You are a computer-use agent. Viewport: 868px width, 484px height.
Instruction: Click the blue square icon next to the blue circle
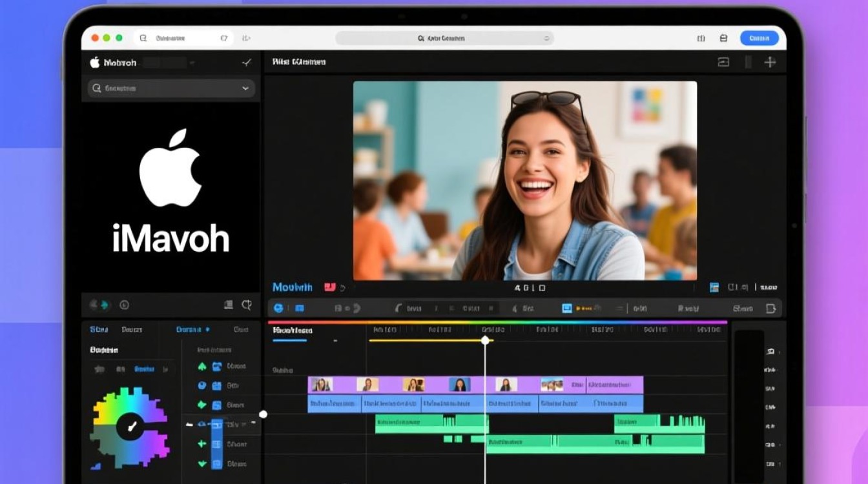click(300, 308)
